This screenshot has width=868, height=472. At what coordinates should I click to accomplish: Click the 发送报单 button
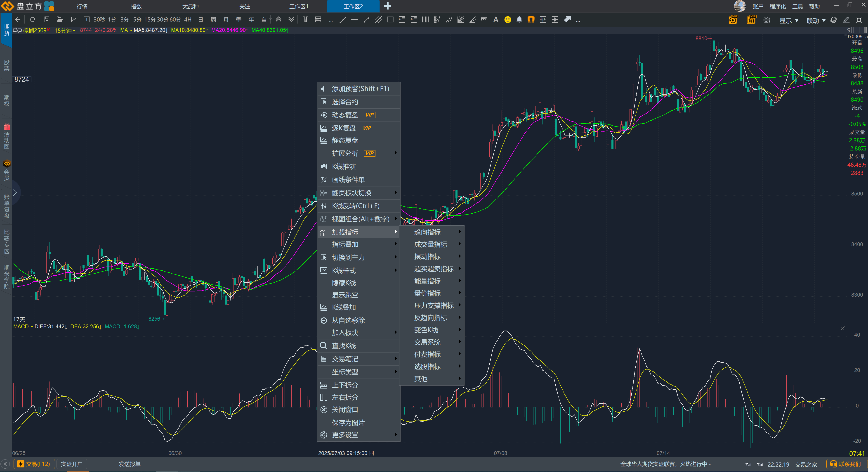pos(129,464)
